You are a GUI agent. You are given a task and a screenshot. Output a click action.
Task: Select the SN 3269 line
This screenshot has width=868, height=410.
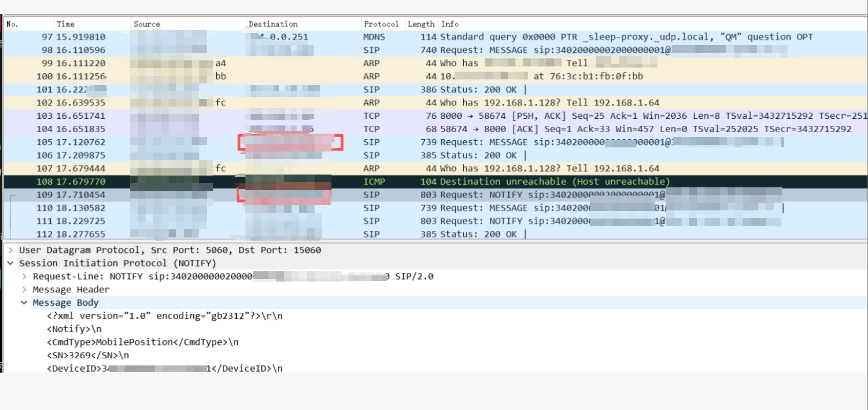point(88,356)
